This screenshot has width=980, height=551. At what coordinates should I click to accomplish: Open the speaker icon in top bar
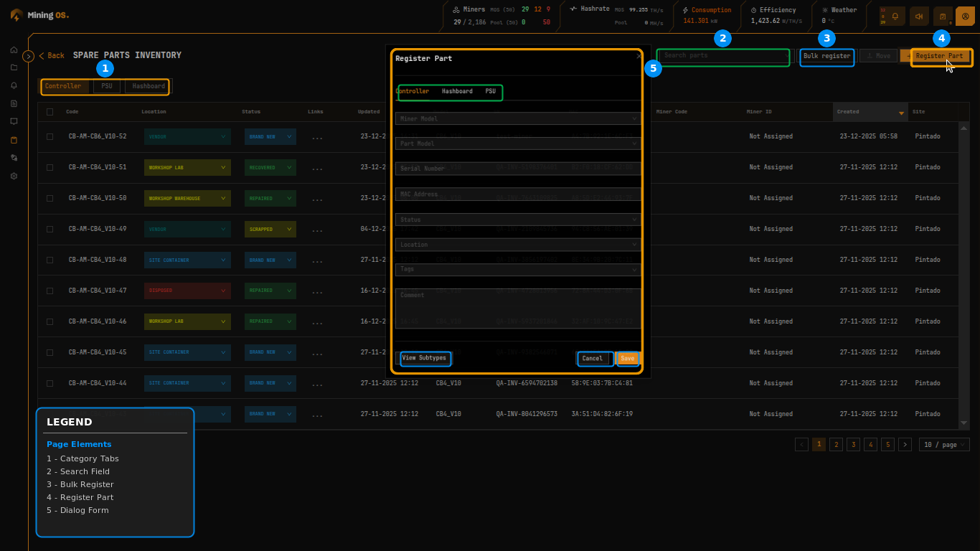tap(919, 16)
